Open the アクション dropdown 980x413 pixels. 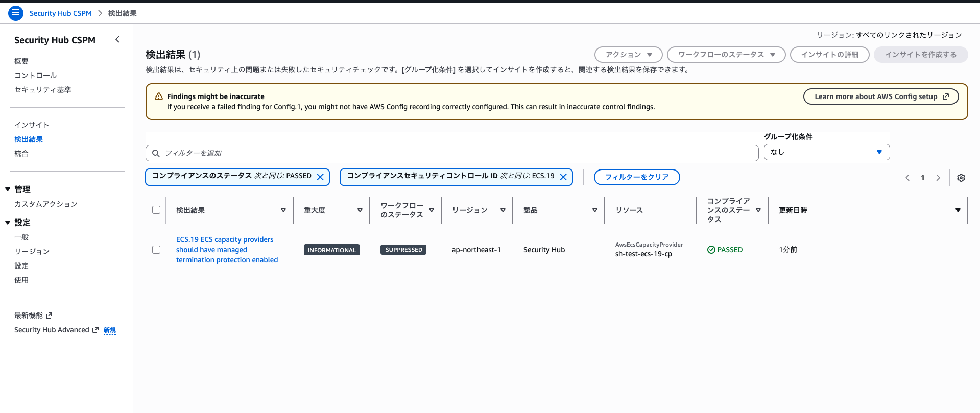[x=629, y=55]
